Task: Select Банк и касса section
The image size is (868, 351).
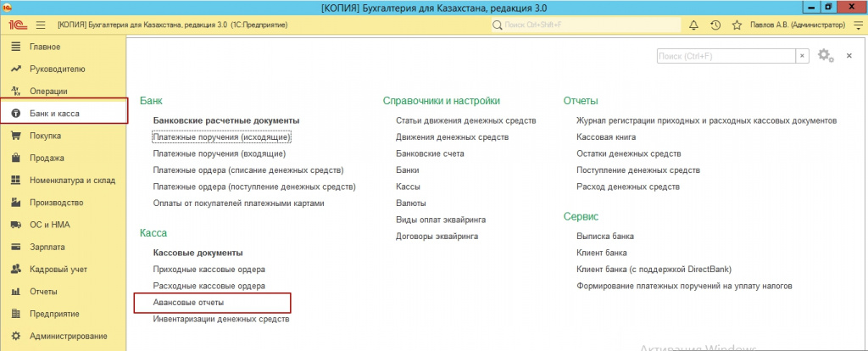Action: tap(64, 113)
